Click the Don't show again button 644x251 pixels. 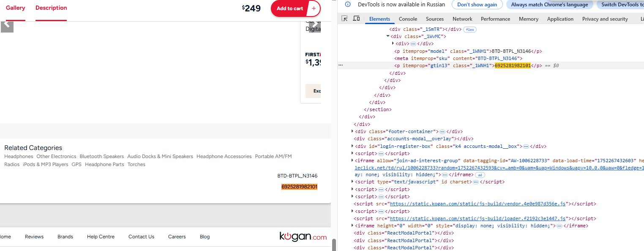477,5
